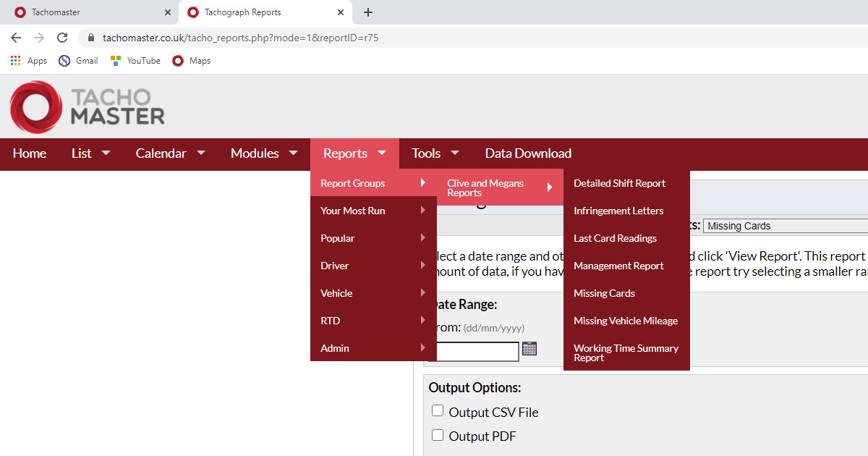Screen dimensions: 868x456
Task: Open the Gmail bookmark
Action: coord(78,61)
